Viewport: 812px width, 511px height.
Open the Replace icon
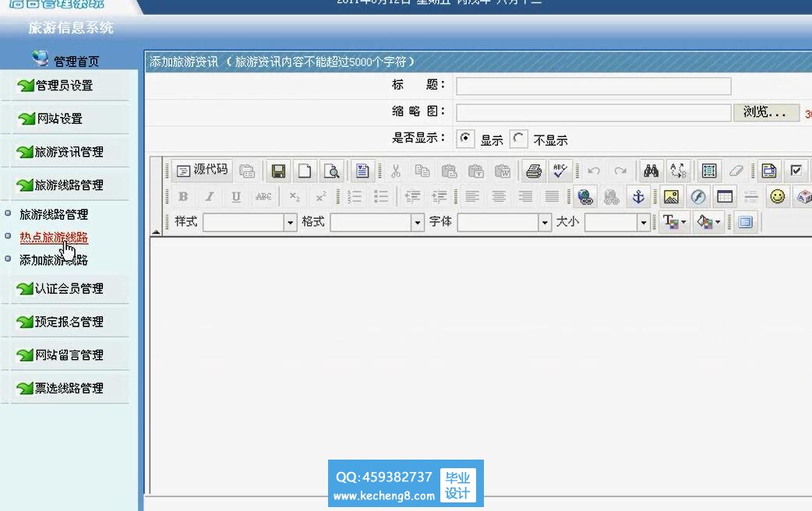click(678, 171)
